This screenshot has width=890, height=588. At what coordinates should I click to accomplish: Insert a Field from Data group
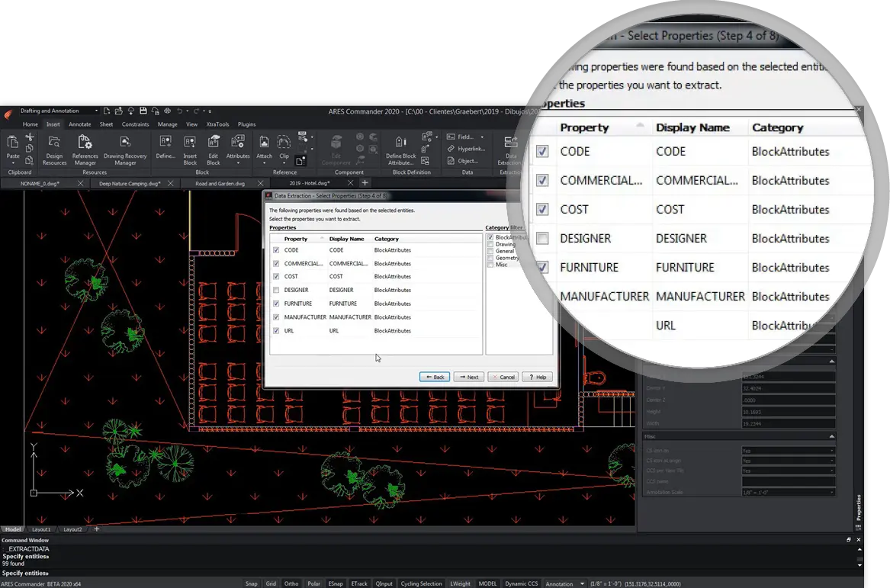pyautogui.click(x=460, y=137)
